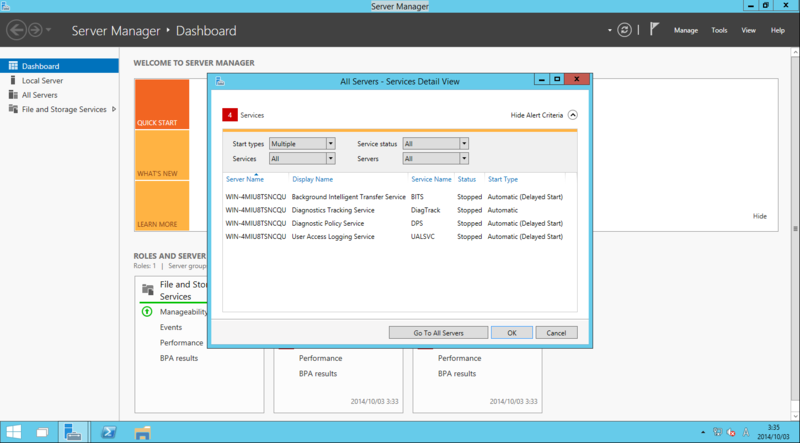Click Cancel in Services Detail View
Viewport: 800px width, 443px height.
556,333
